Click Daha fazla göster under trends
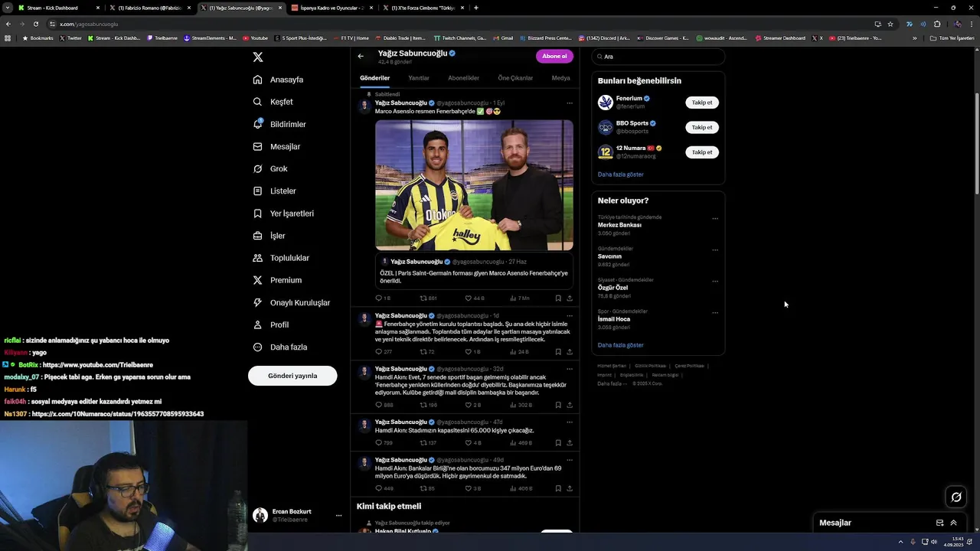This screenshot has width=980, height=551. [620, 345]
